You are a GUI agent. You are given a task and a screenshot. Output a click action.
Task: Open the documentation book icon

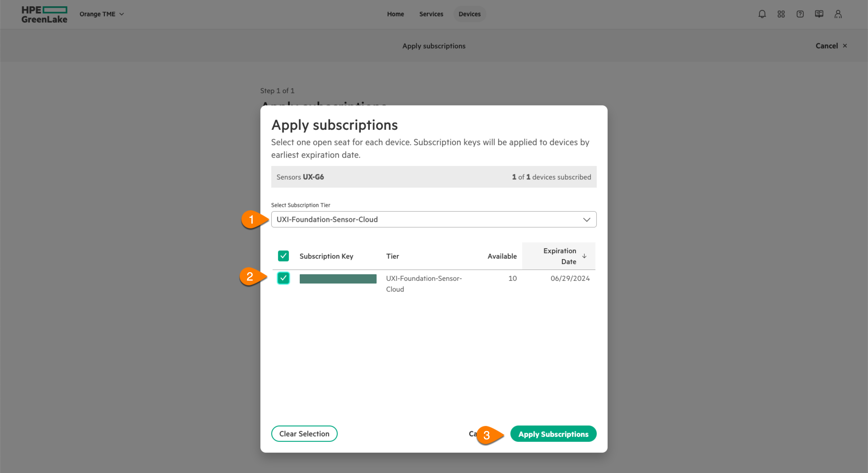[819, 14]
